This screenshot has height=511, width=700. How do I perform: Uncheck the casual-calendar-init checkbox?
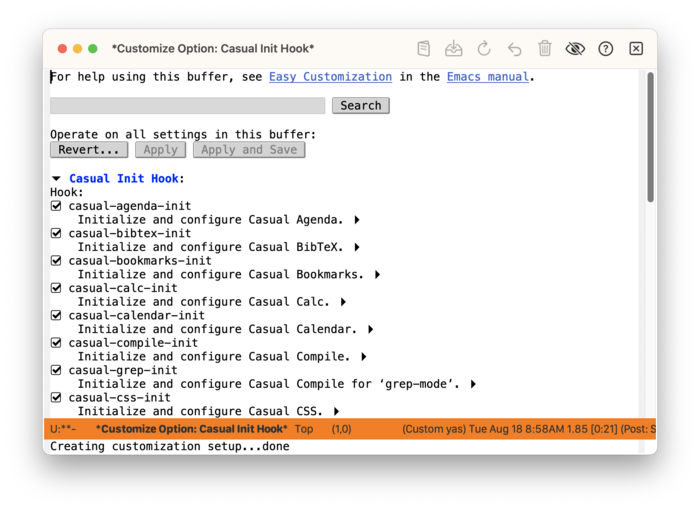[56, 315]
